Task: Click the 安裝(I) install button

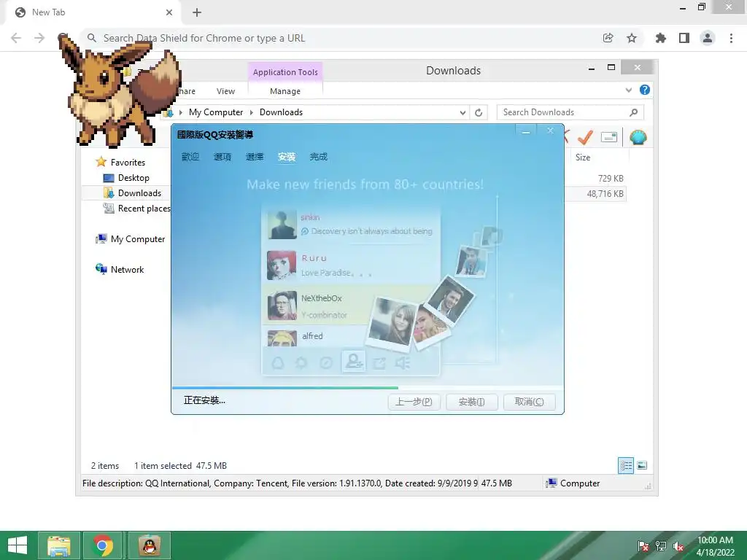Action: coord(472,402)
